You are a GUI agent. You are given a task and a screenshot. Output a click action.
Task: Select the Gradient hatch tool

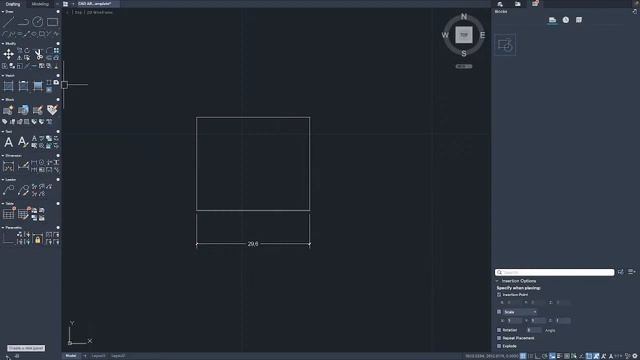(38, 86)
